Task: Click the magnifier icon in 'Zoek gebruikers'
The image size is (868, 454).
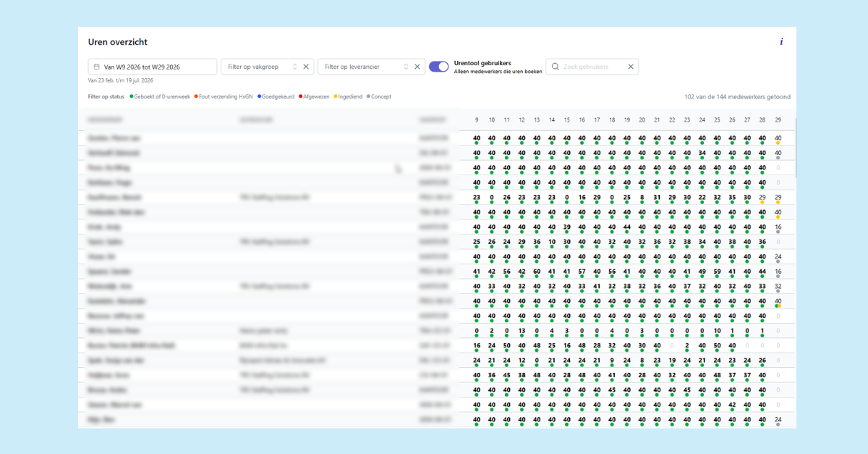Action: point(556,67)
